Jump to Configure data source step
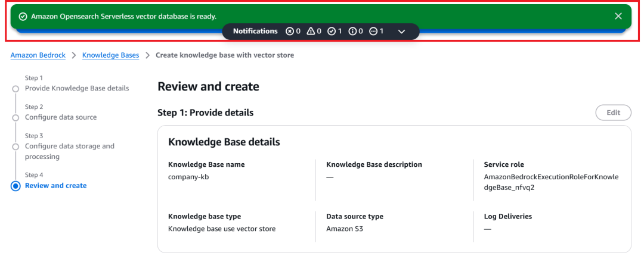Image resolution: width=644 pixels, height=265 pixels. (x=61, y=117)
